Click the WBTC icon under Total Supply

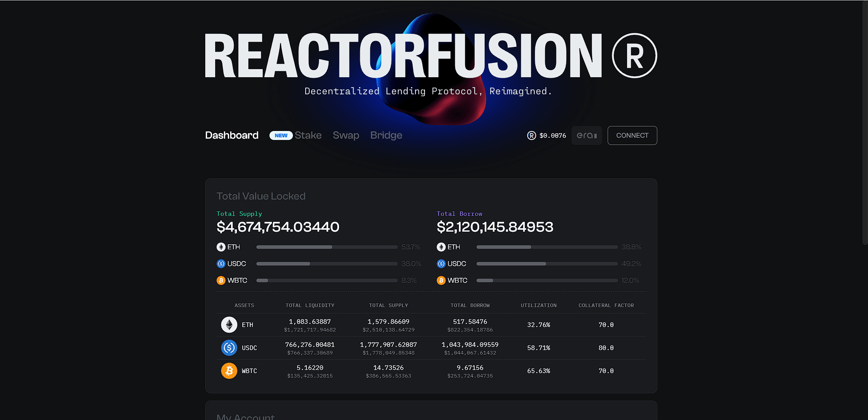coord(221,280)
